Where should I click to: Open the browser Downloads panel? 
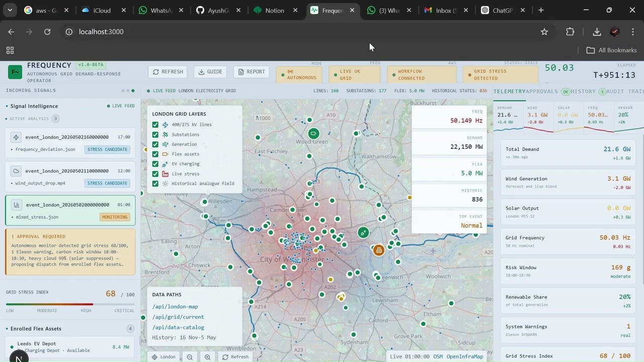click(x=597, y=32)
